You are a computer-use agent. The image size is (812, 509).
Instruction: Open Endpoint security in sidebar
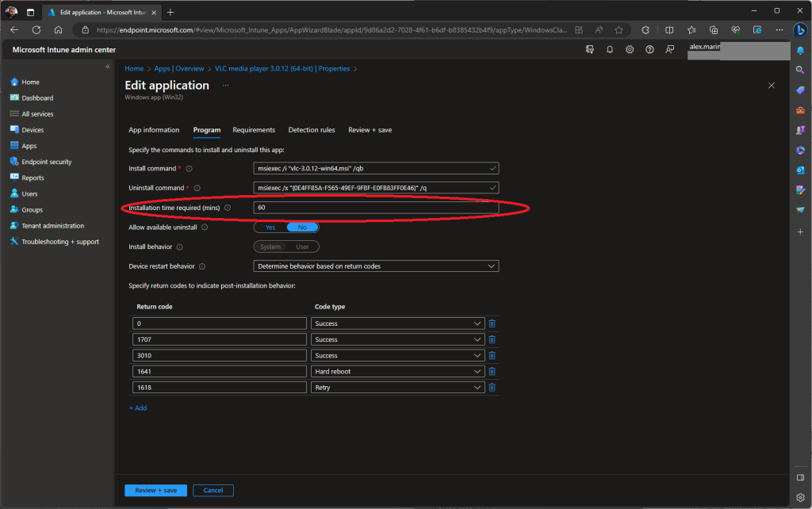click(46, 162)
